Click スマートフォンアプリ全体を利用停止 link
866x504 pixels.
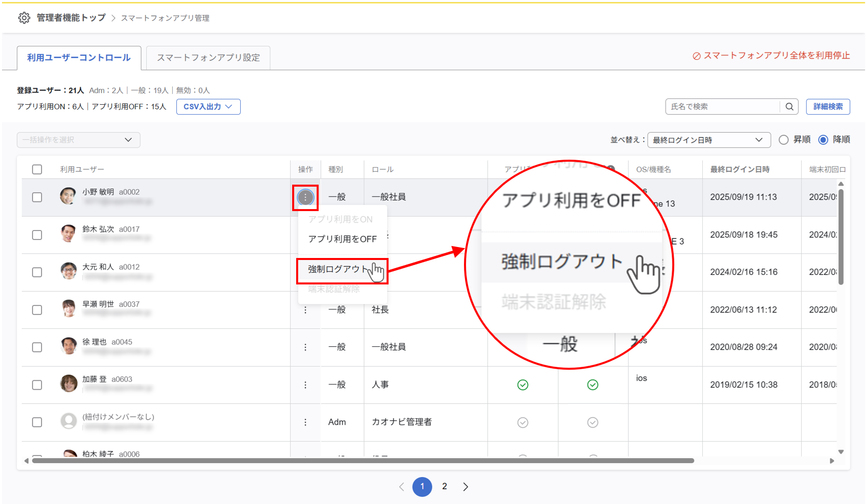pos(771,56)
